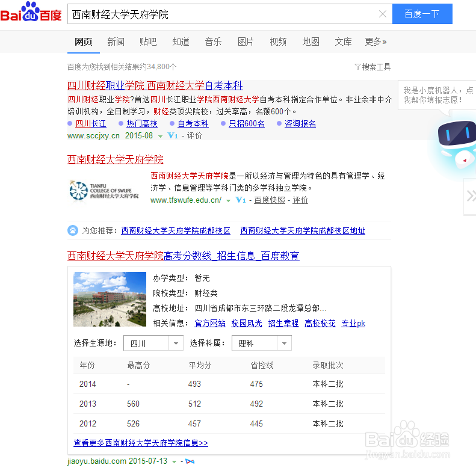Select the 网页 tab
This screenshot has width=476, height=471.
(x=84, y=42)
